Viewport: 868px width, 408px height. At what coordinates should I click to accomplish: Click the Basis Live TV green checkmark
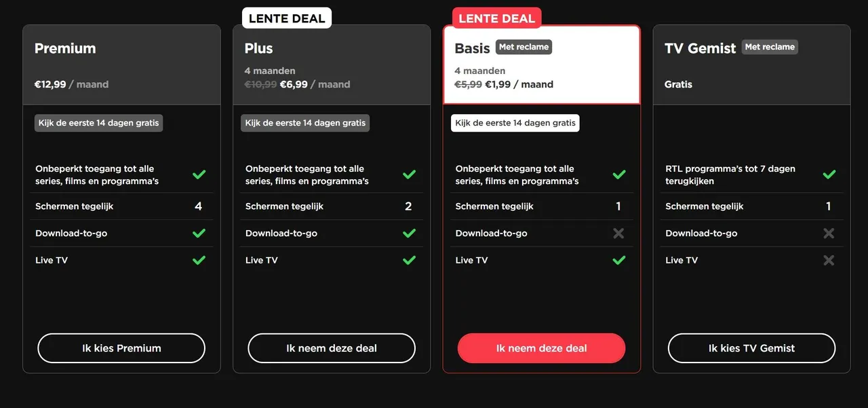click(619, 260)
